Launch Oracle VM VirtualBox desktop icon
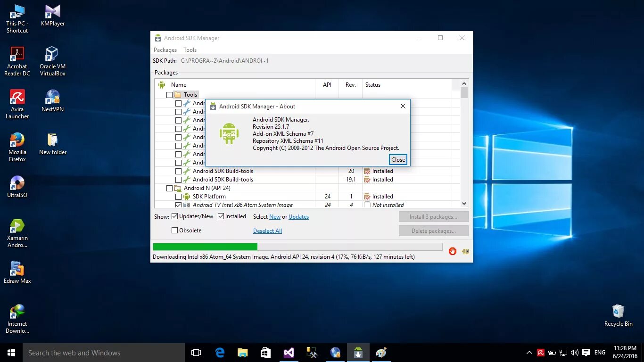This screenshot has width=644, height=362. tap(53, 62)
